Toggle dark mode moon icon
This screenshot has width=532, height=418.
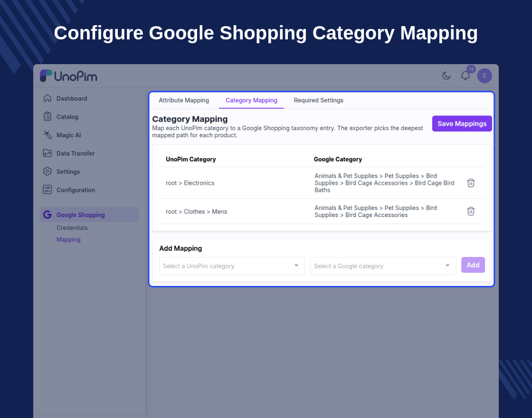pos(446,76)
